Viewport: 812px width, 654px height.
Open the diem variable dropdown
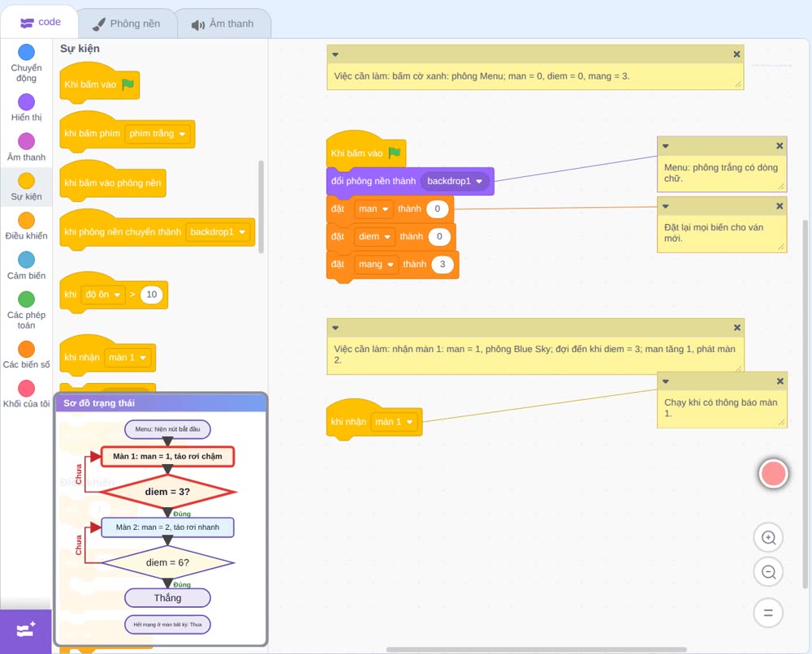(374, 236)
